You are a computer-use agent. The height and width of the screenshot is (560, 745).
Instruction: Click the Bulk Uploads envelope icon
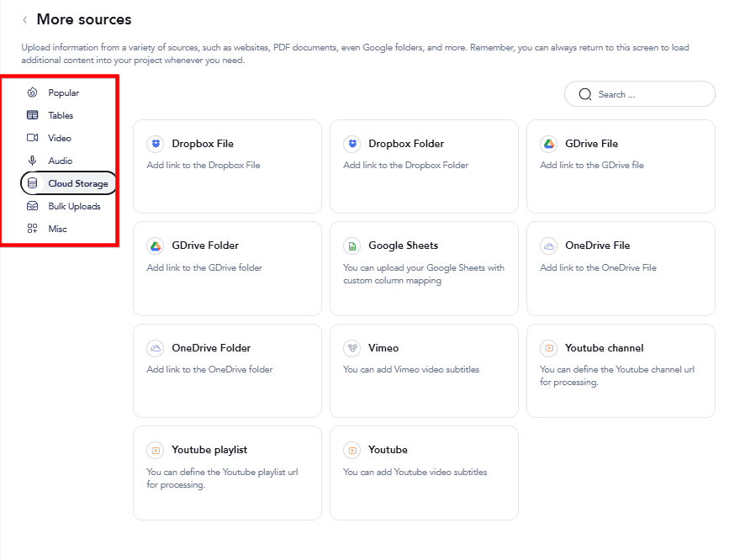[32, 205]
